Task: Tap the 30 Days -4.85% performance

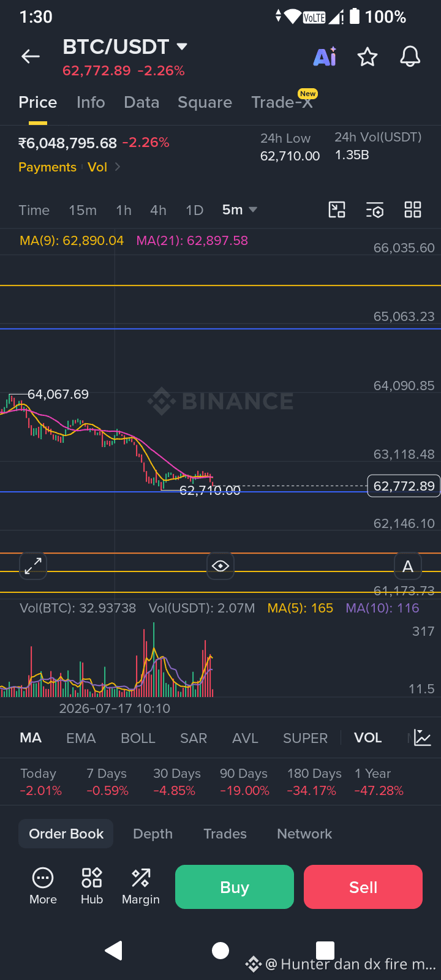Action: 176,782
